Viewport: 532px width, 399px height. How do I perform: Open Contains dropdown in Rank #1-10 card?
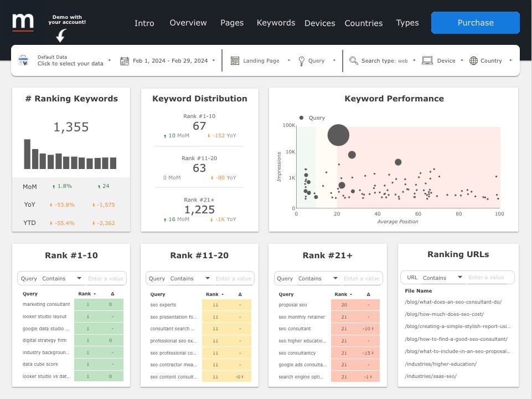click(x=62, y=278)
